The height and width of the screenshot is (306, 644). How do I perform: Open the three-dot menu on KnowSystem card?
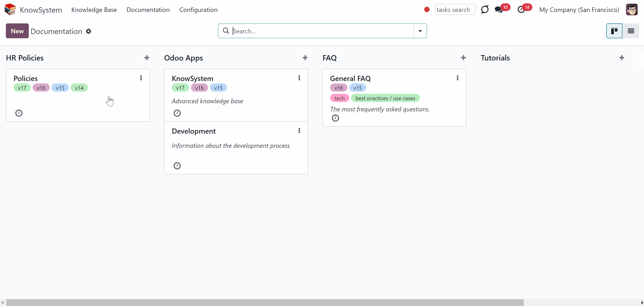[x=299, y=78]
